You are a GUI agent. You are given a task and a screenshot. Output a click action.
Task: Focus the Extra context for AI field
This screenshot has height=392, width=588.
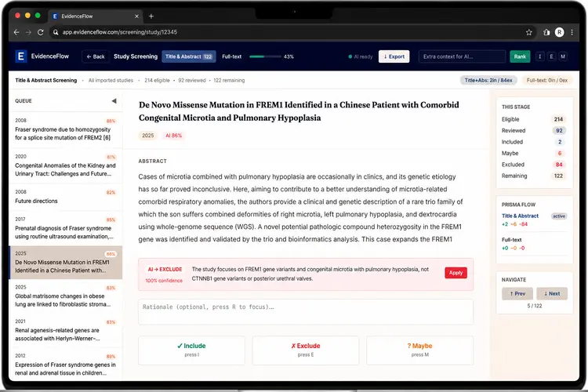[x=462, y=56]
